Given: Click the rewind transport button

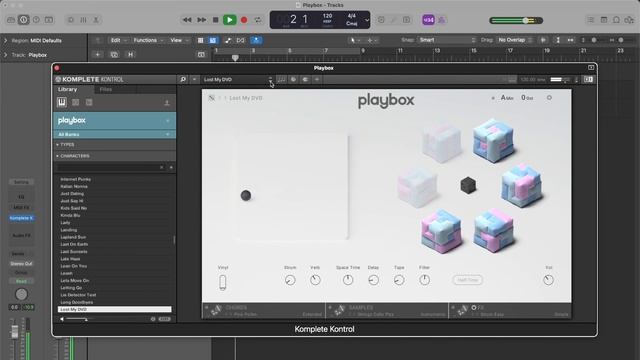Looking at the screenshot, I should point(187,20).
